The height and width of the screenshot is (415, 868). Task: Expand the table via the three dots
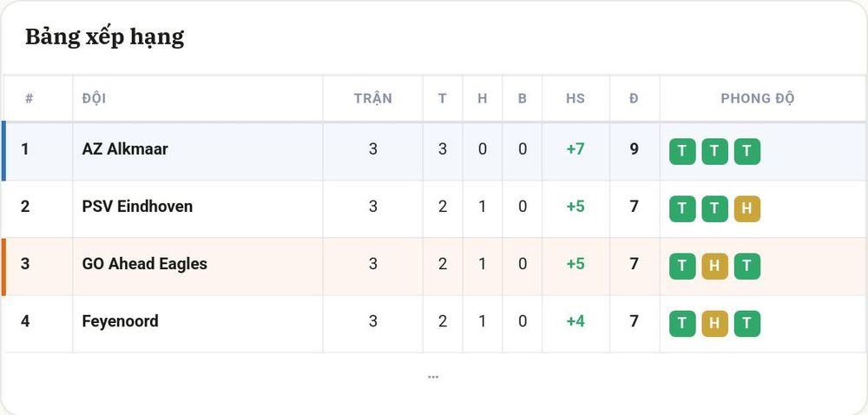click(433, 378)
